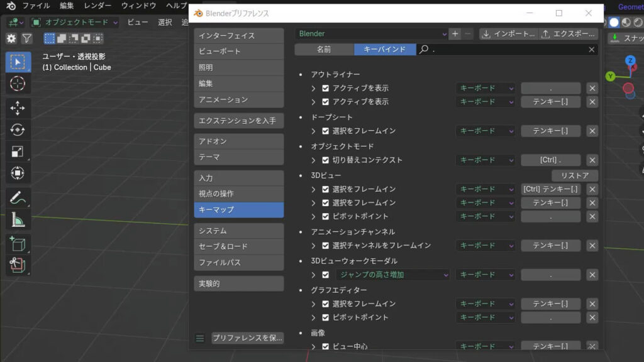The image size is (644, 362).
Task: Open the ファイル menu
Action: point(36,6)
